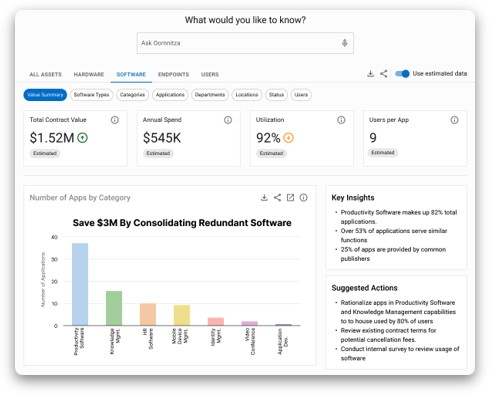Select the Value Summary filter chip
The image size is (490, 395).
45,95
